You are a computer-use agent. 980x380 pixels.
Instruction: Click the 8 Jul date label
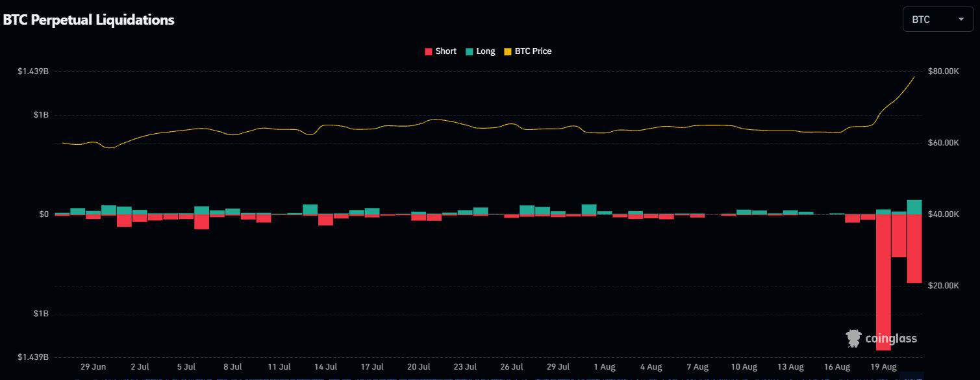pyautogui.click(x=232, y=367)
